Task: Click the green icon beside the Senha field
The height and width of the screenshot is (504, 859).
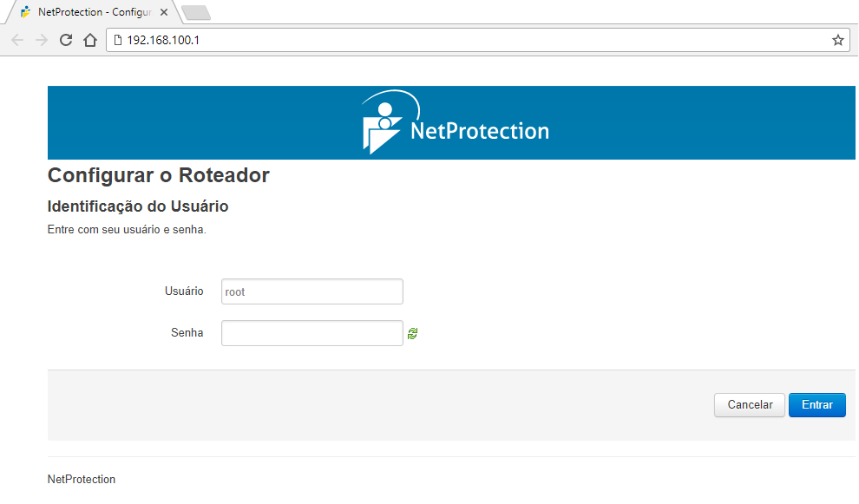Action: [412, 333]
